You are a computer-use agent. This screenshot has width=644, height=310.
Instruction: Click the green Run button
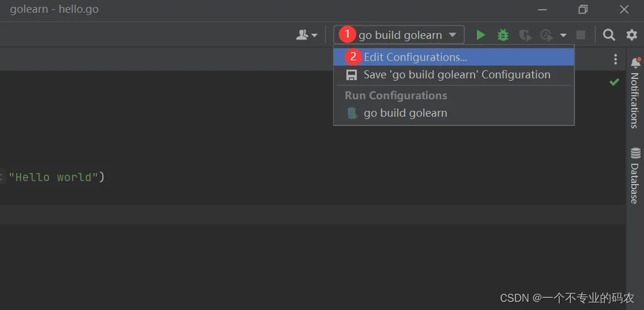480,35
